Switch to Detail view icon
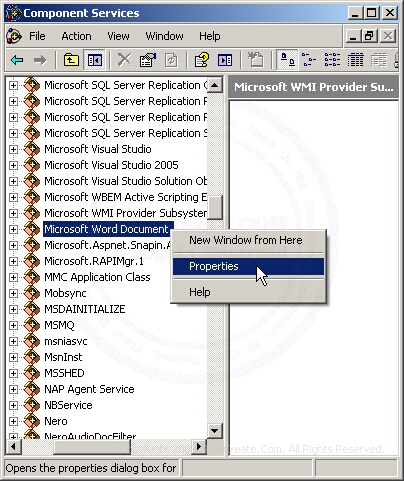The height and width of the screenshot is (481, 404). (x=355, y=60)
